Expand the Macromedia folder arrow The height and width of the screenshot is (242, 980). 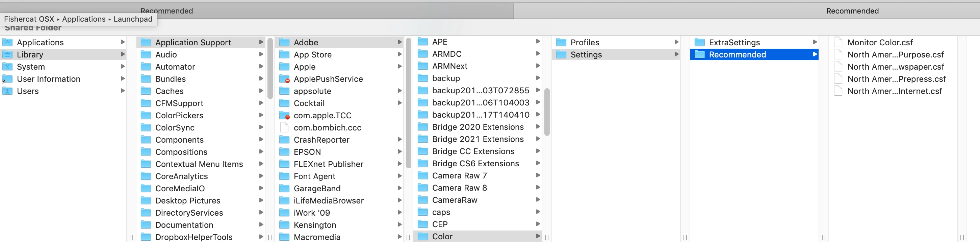click(x=399, y=237)
